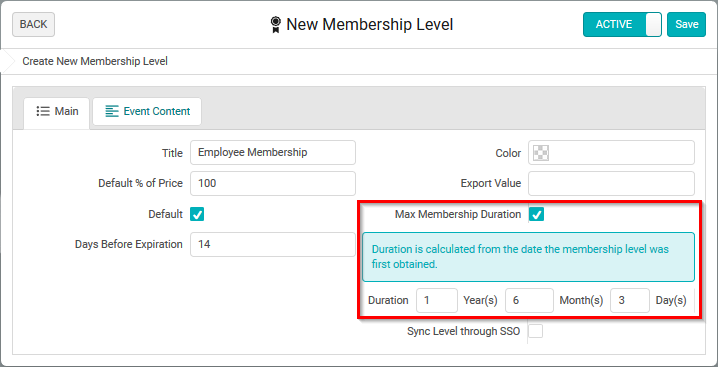Click the Create New Membership Level breadcrumb

(95, 61)
